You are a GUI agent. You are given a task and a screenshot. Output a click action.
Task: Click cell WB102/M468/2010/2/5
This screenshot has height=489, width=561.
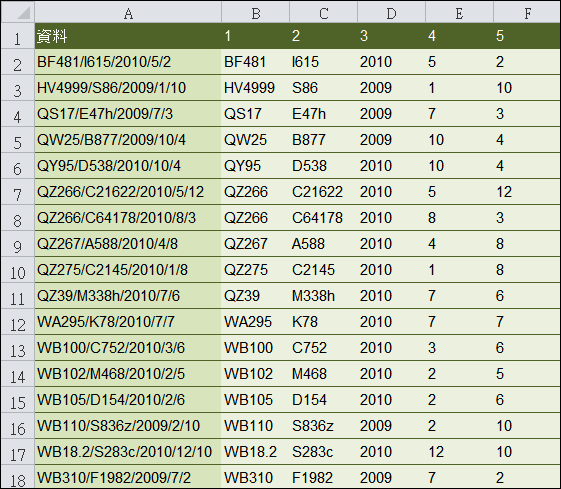click(128, 374)
